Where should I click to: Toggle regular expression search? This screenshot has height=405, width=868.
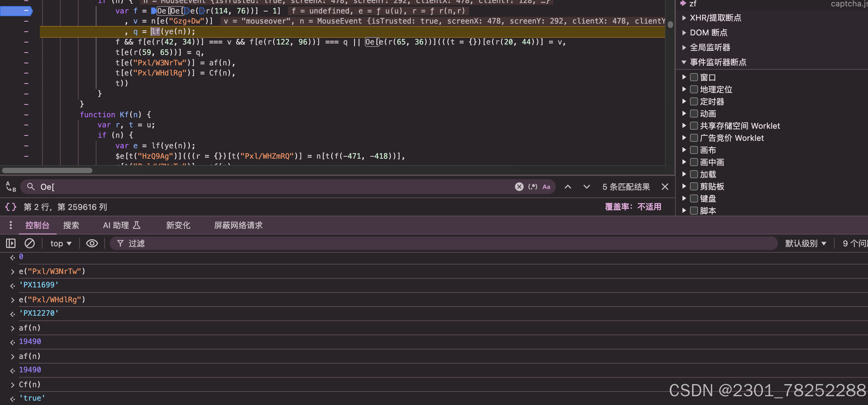532,187
